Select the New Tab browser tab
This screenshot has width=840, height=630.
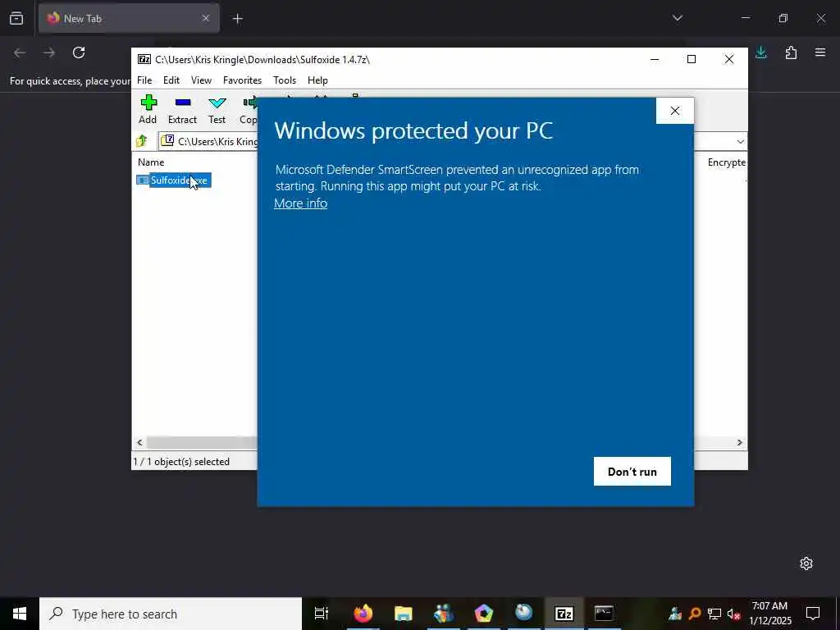(x=129, y=18)
